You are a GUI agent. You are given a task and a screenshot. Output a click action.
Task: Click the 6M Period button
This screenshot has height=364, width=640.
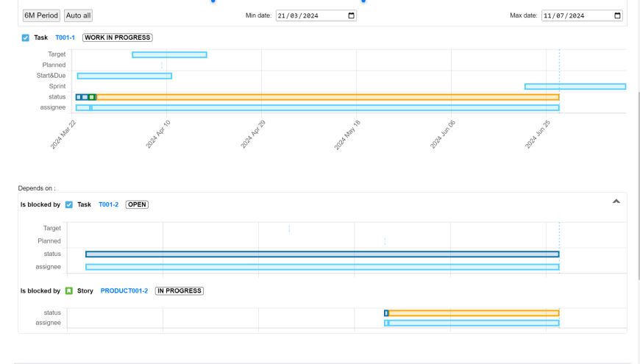pos(41,15)
